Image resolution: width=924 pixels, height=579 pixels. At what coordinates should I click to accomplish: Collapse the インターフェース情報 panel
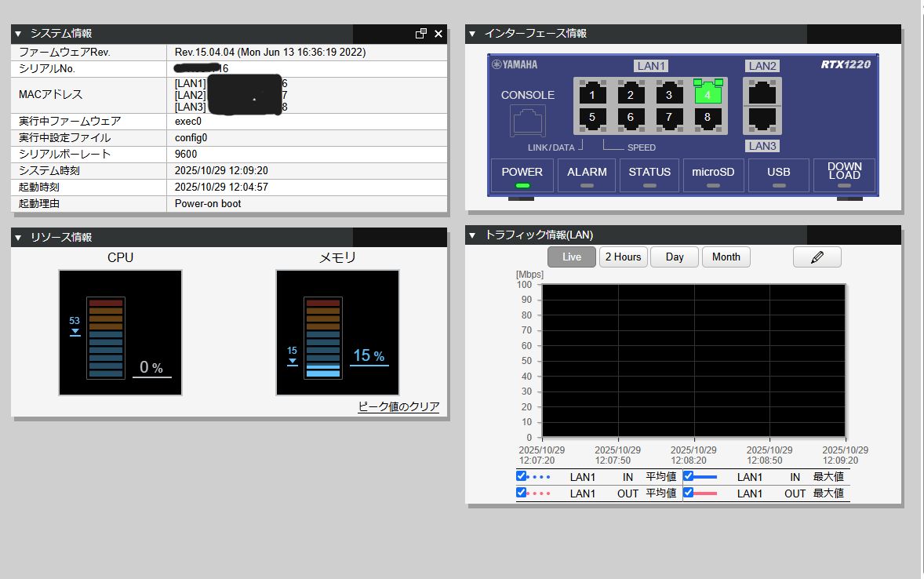(x=472, y=33)
